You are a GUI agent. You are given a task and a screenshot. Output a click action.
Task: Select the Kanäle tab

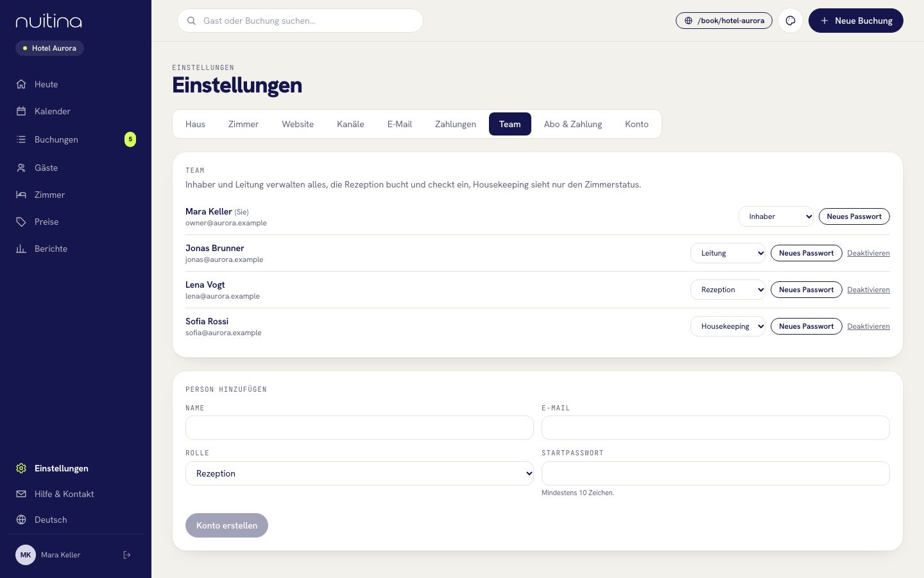[x=350, y=124]
